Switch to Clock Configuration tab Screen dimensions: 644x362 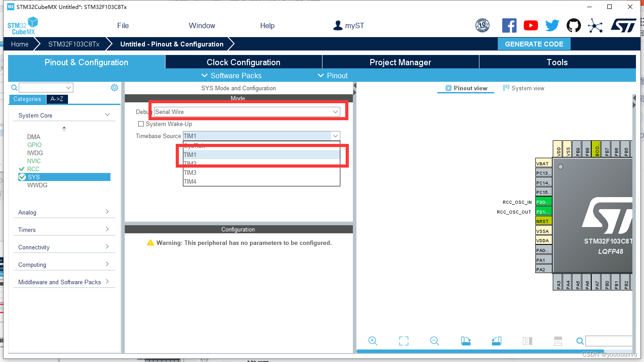(x=244, y=62)
